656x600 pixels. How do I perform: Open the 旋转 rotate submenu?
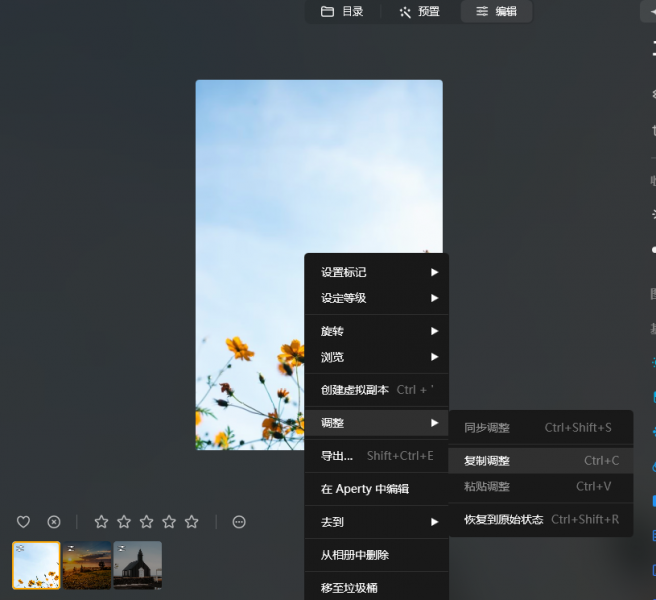(377, 331)
